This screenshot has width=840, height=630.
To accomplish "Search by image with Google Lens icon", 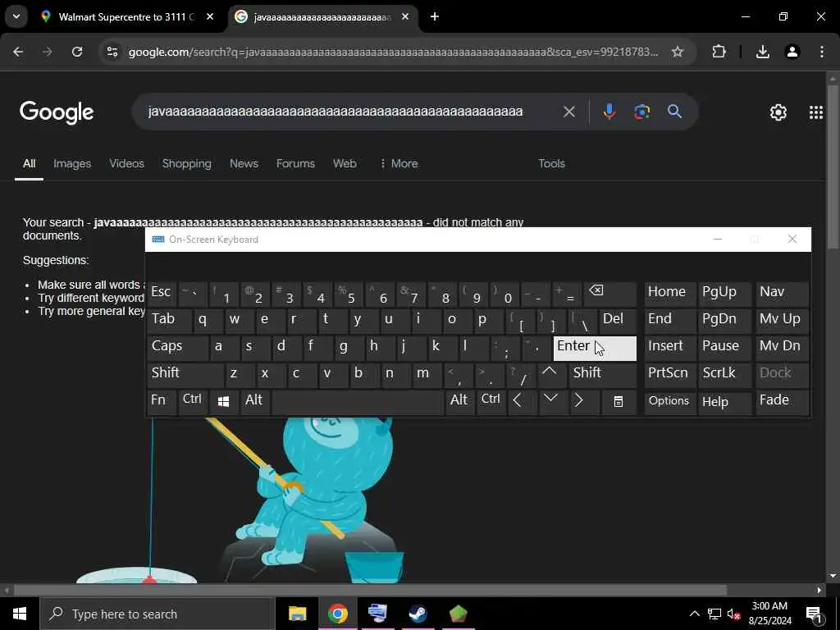I will 641,112.
